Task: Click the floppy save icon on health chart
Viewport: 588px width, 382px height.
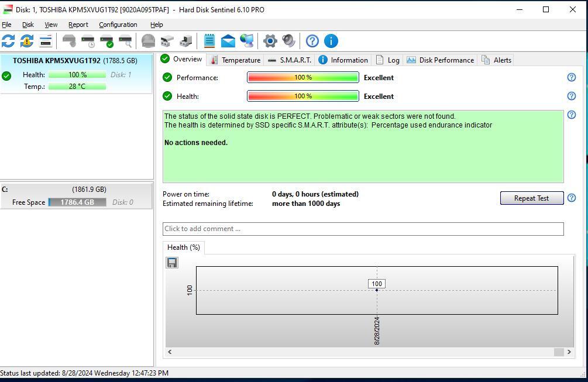Action: (172, 263)
